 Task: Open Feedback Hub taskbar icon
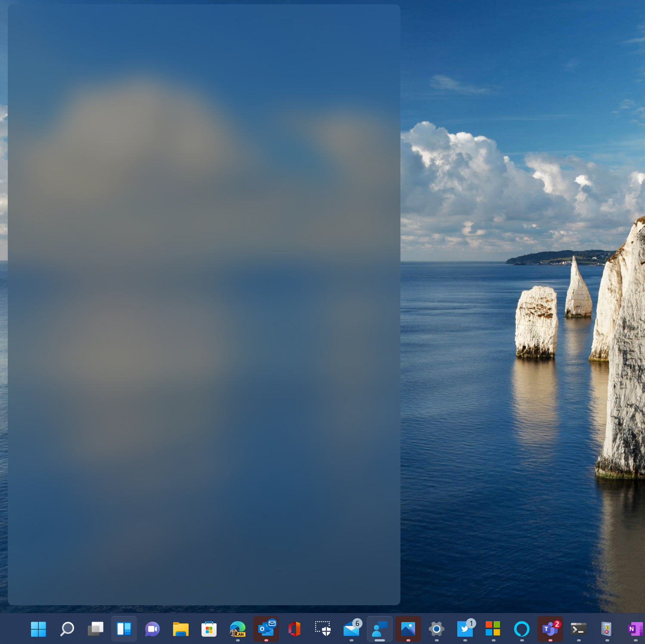[380, 629]
